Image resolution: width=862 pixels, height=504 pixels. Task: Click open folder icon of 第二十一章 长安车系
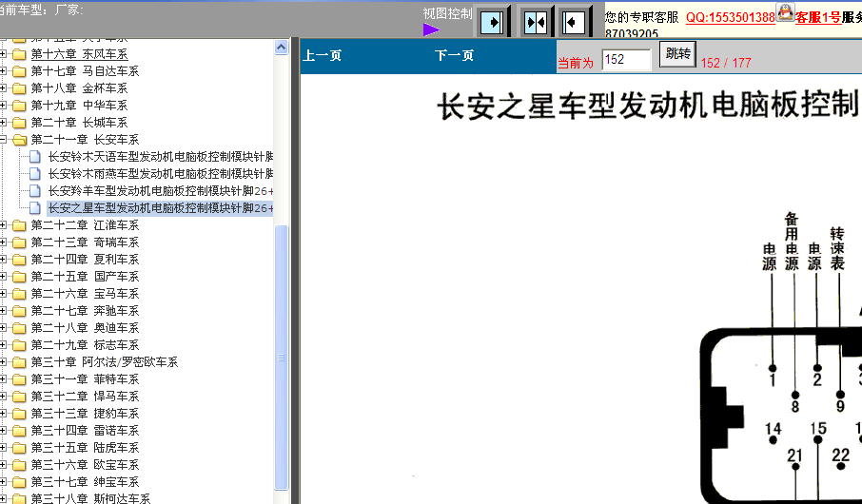click(20, 140)
